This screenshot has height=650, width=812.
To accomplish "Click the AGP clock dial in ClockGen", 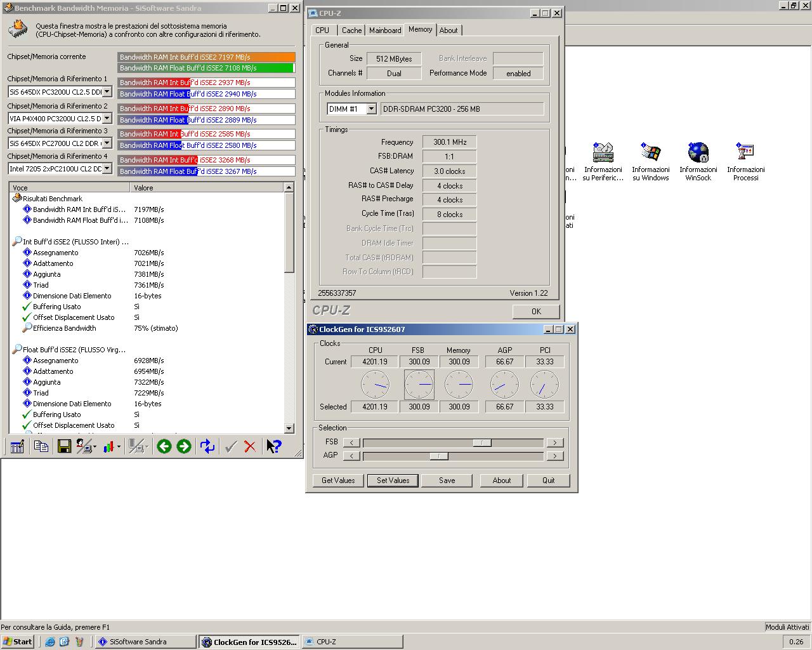I will click(x=505, y=385).
